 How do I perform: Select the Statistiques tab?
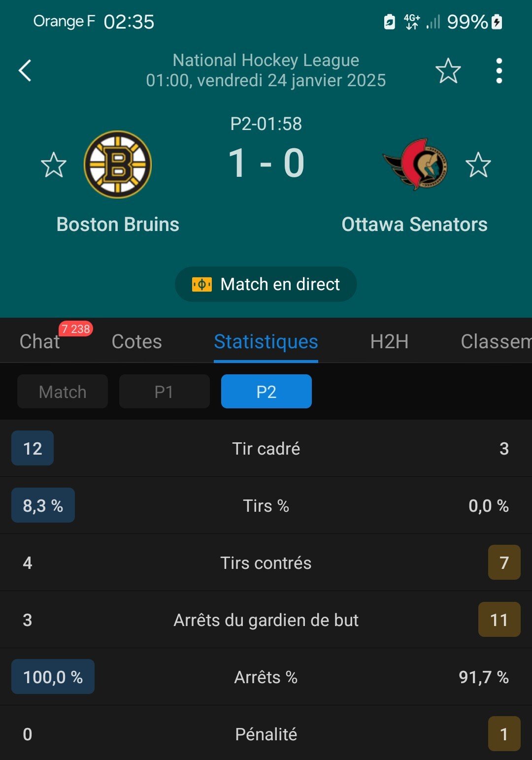[x=266, y=341]
